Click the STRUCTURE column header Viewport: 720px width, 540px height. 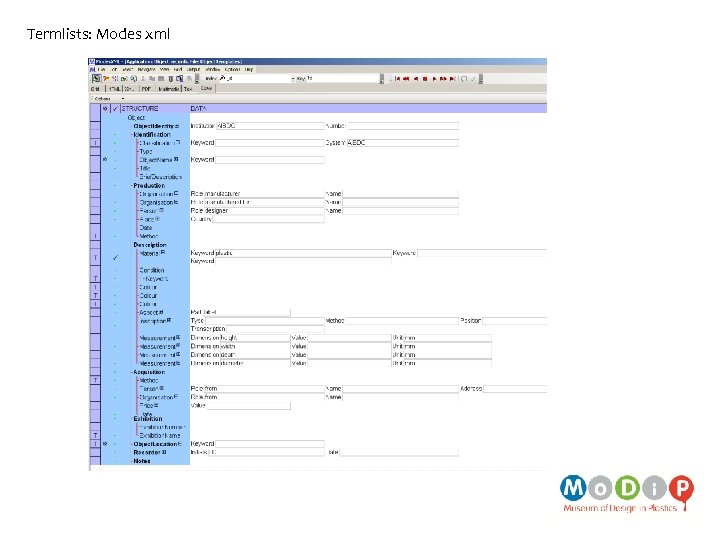coord(140,108)
